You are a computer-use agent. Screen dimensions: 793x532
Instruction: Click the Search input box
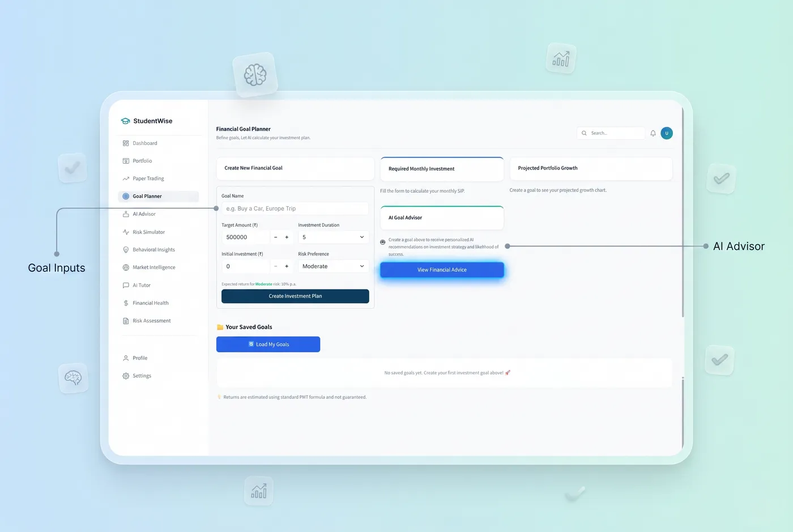pos(611,133)
